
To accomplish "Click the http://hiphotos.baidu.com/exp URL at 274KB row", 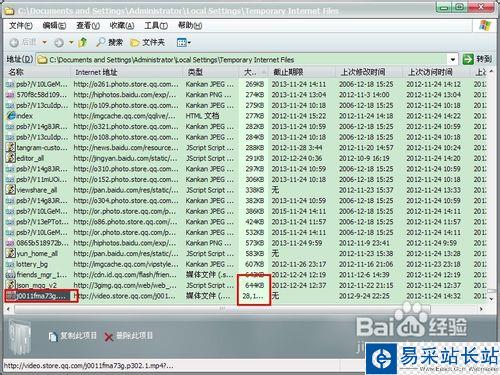I will point(125,95).
